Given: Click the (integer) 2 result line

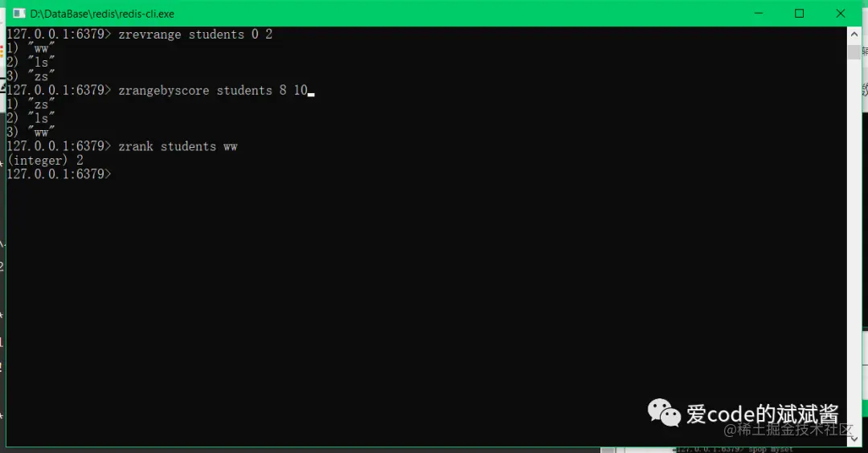Looking at the screenshot, I should (45, 161).
